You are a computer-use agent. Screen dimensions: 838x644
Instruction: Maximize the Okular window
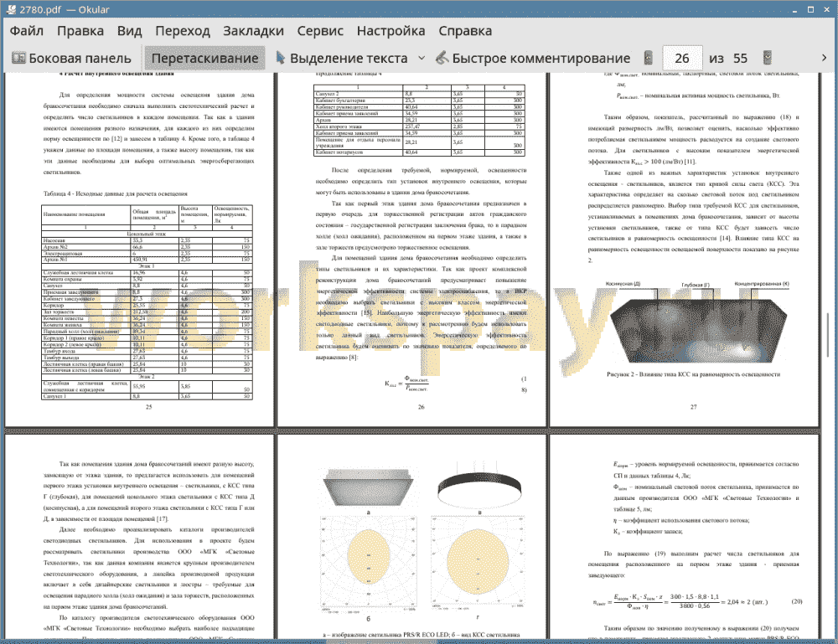pyautogui.click(x=810, y=9)
